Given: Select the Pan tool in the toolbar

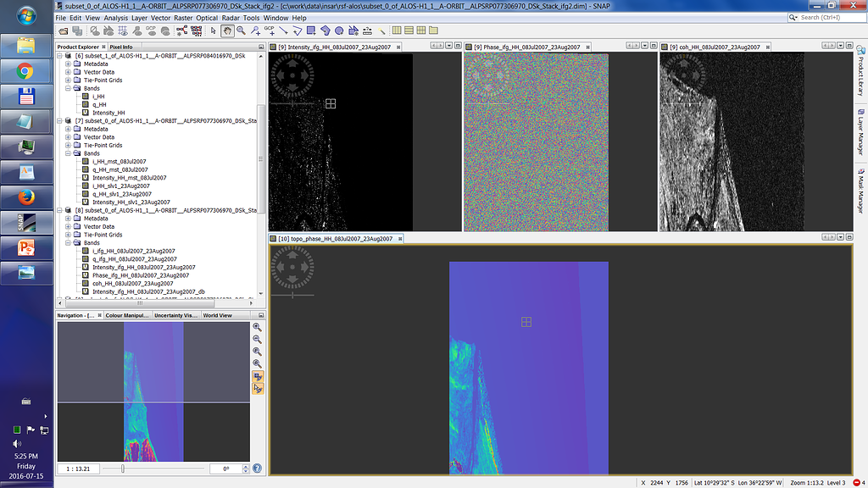Looking at the screenshot, I should [227, 30].
